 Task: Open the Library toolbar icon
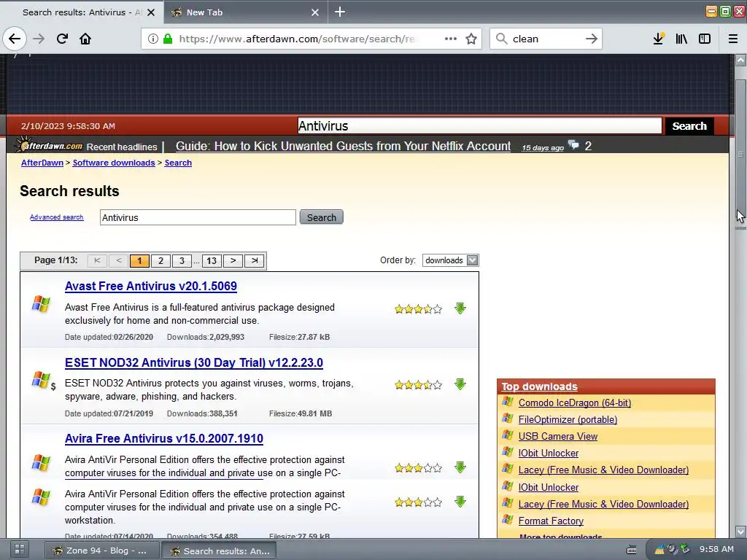(681, 39)
